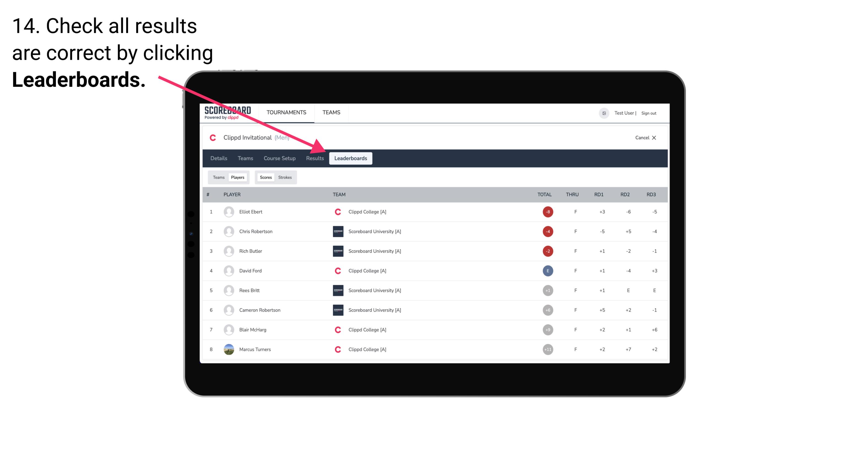Toggle the Scores view button

pos(265,177)
